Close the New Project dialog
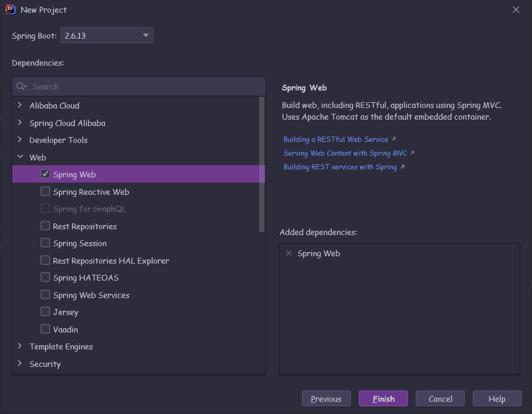532x414 pixels. click(516, 10)
